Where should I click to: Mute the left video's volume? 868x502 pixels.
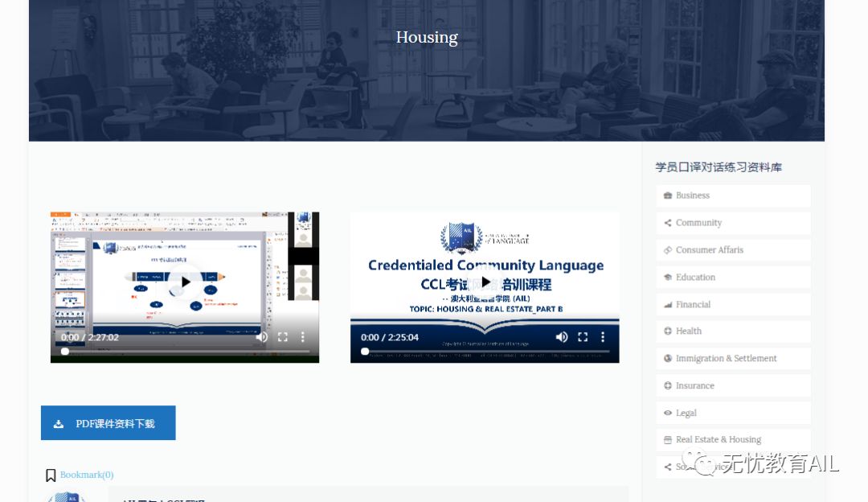click(262, 337)
